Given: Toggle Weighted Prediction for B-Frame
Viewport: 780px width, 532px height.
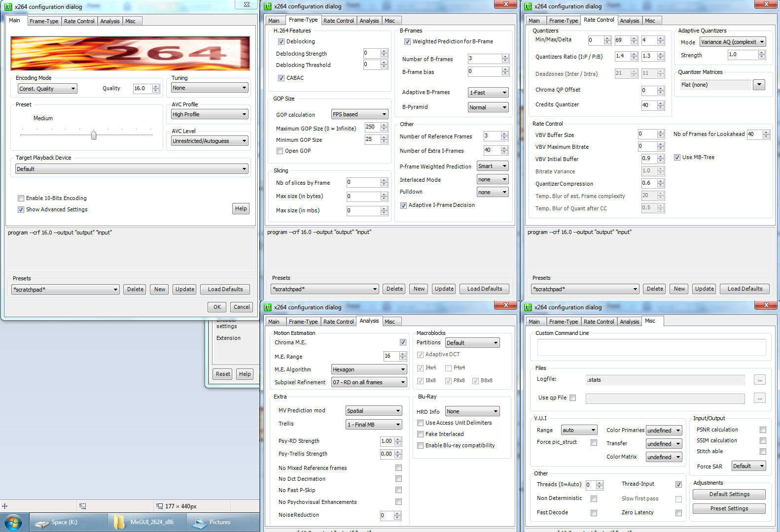Looking at the screenshot, I should click(x=407, y=42).
